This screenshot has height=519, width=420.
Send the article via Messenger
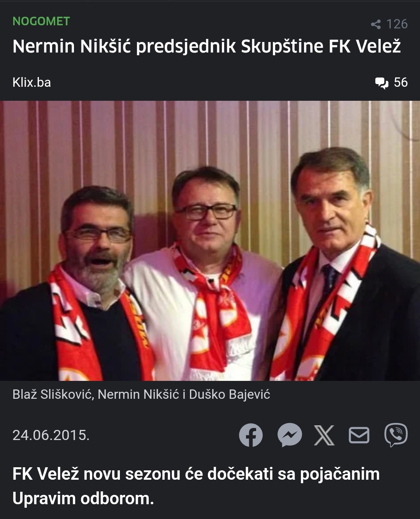coord(290,435)
